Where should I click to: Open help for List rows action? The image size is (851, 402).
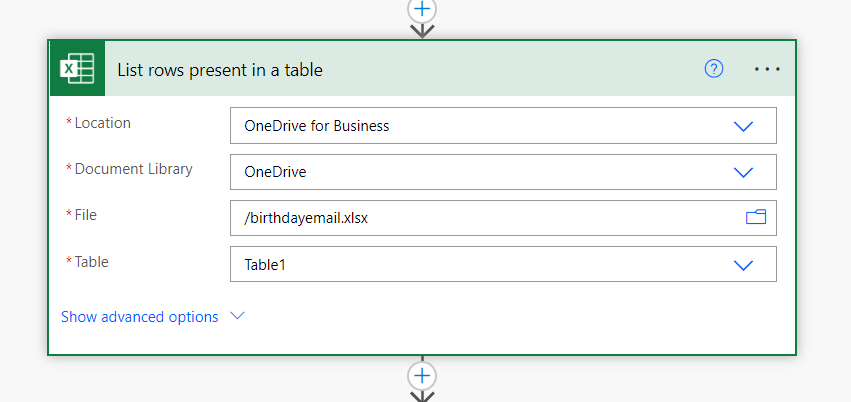(713, 69)
